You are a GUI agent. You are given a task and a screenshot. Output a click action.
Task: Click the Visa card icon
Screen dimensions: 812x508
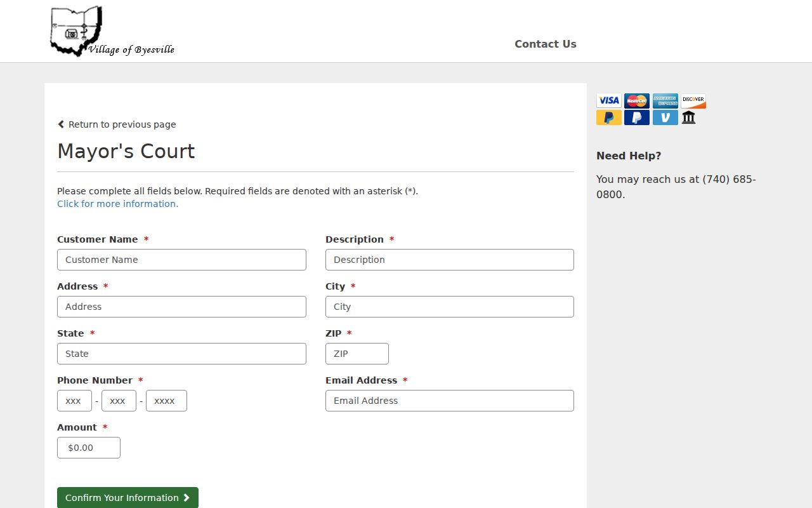coord(609,100)
